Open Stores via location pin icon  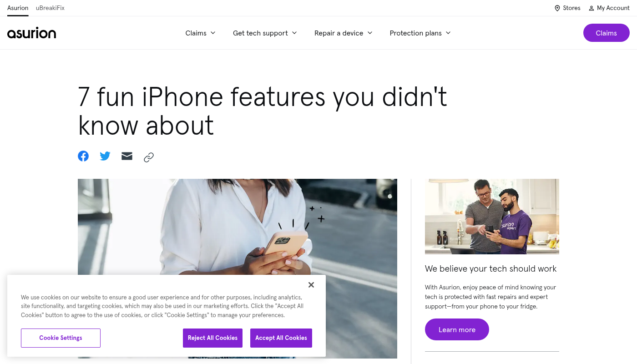pos(557,8)
